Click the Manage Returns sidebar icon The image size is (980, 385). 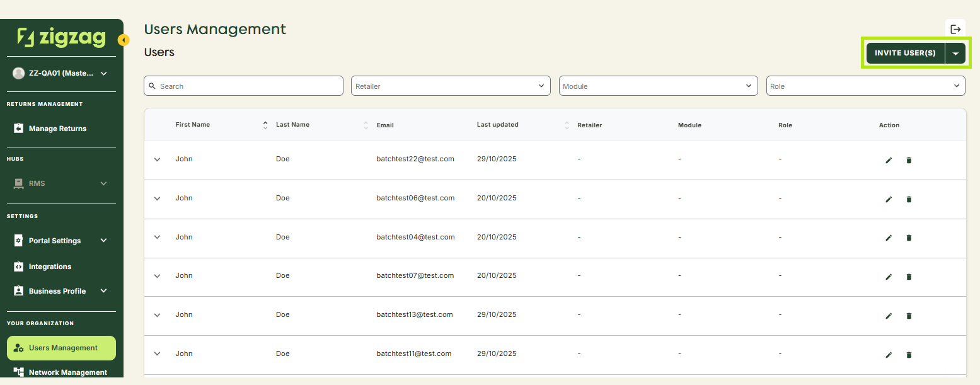tap(18, 129)
